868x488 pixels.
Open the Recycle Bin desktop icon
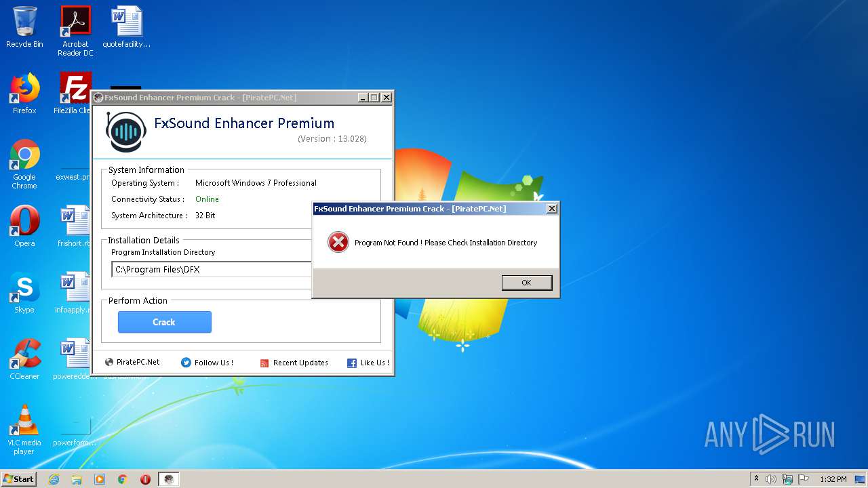pos(24,27)
